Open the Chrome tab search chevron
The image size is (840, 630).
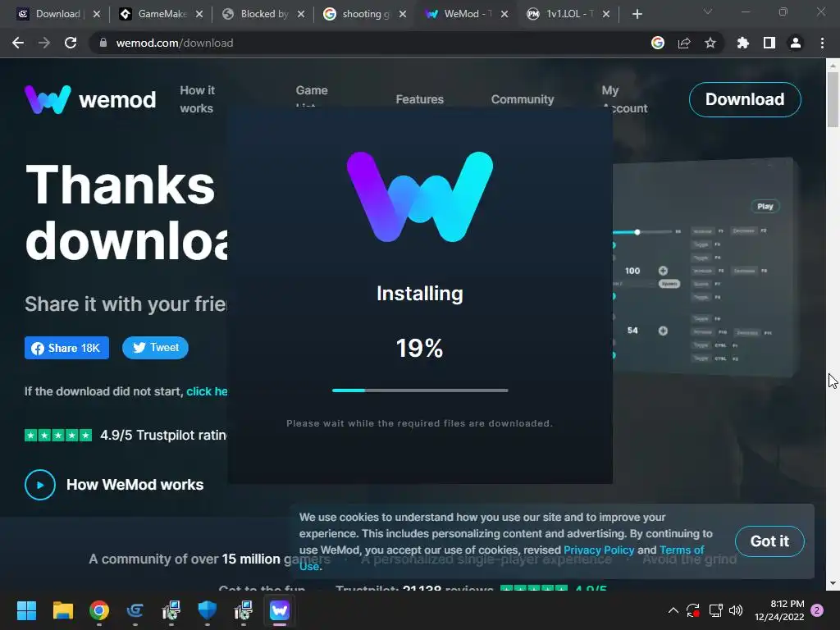tap(708, 11)
